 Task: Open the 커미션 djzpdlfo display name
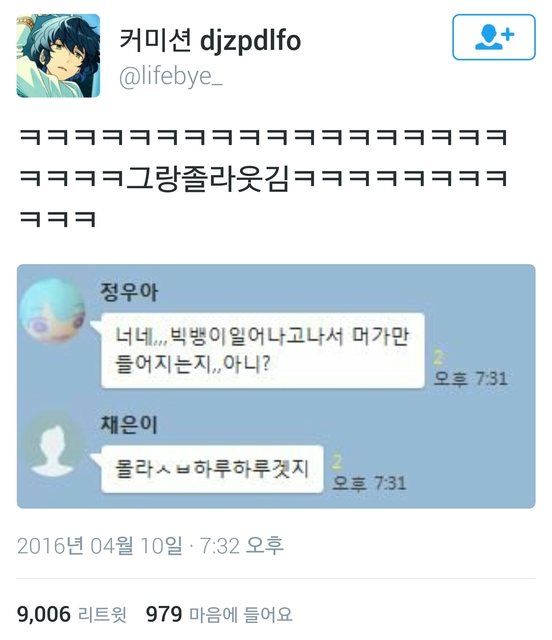click(x=210, y=40)
